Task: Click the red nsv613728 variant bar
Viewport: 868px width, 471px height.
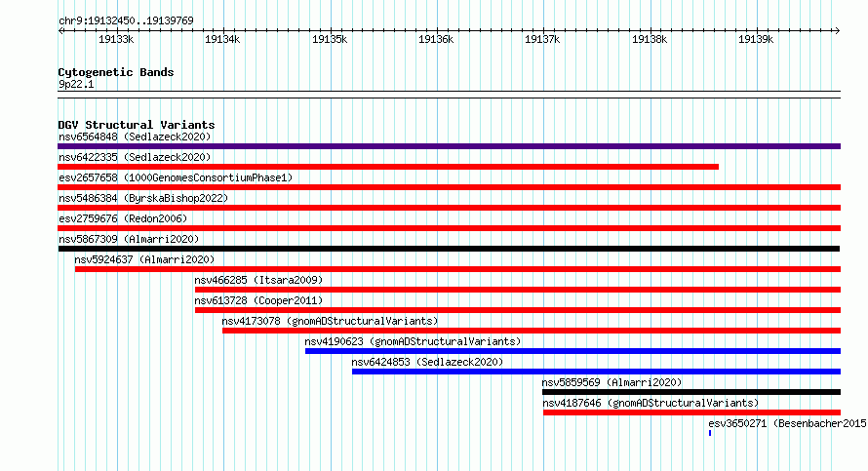Action: coord(518,310)
